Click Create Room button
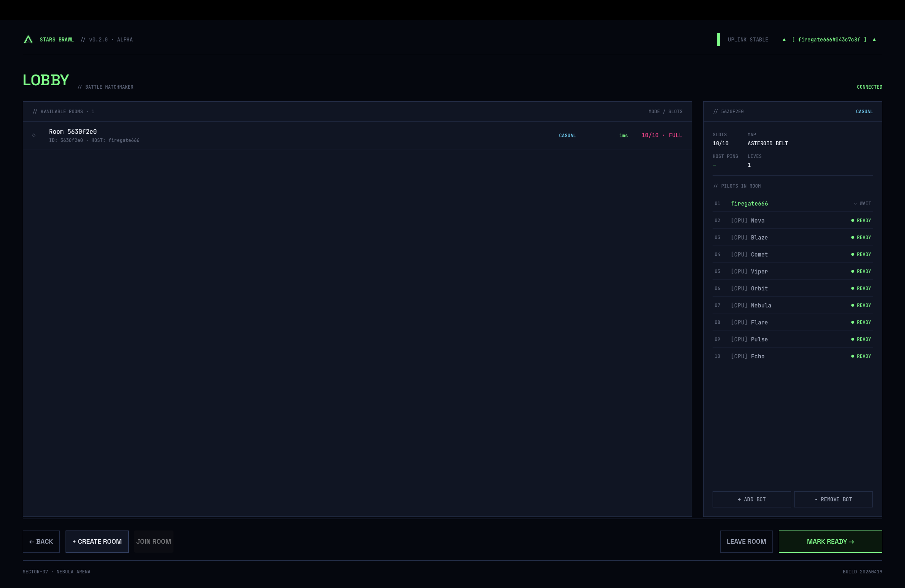 (x=97, y=541)
